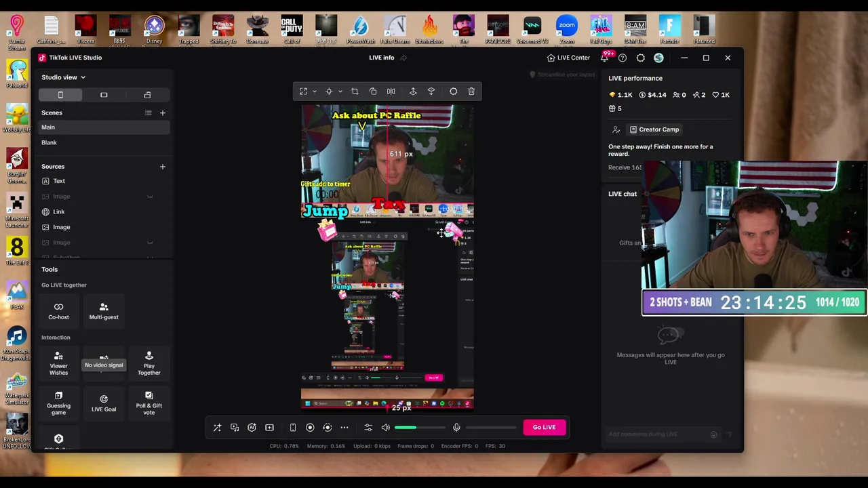Open the Guessing game tool
868x488 pixels.
pyautogui.click(x=58, y=403)
